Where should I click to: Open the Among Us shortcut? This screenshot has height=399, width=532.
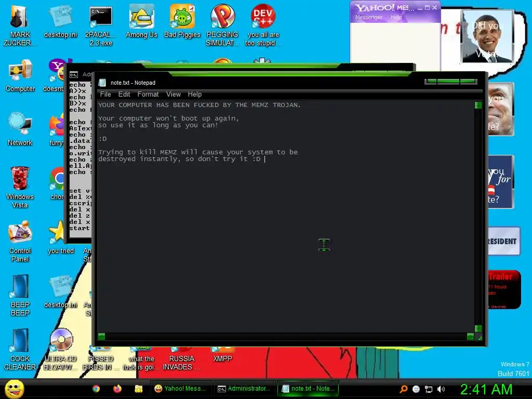tap(141, 22)
